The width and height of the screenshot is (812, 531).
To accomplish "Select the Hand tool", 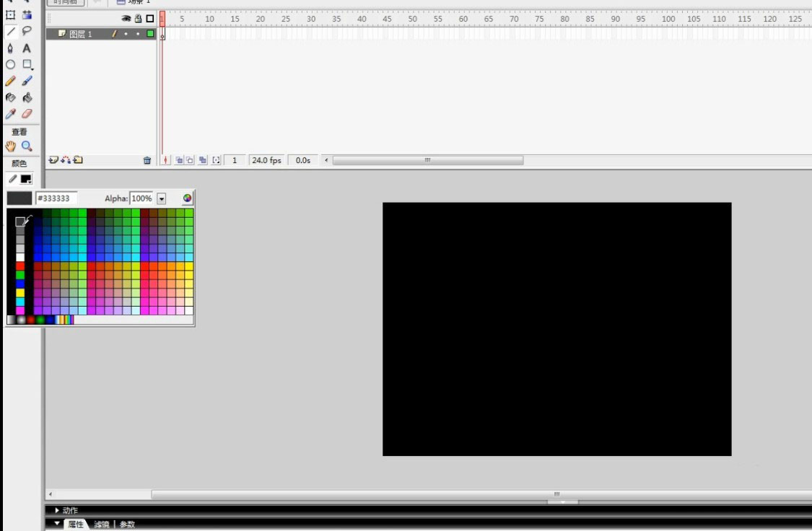I will click(10, 146).
